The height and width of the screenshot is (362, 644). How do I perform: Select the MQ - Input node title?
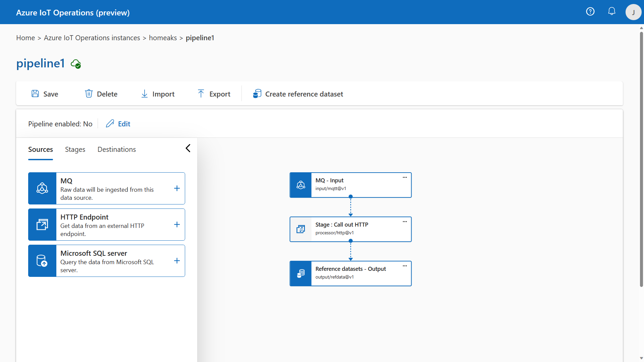tap(329, 180)
